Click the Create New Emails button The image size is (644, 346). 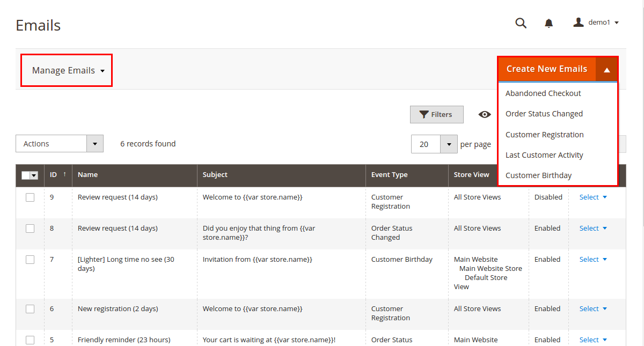(x=547, y=69)
